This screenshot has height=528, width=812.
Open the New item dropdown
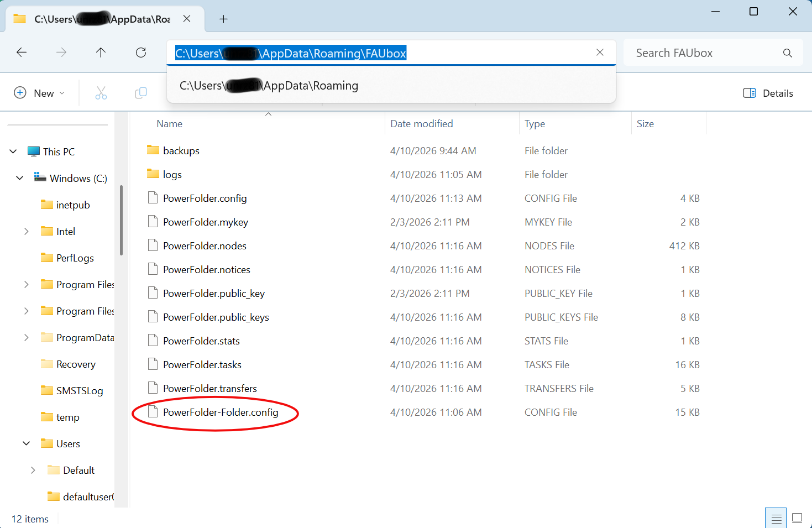[39, 93]
